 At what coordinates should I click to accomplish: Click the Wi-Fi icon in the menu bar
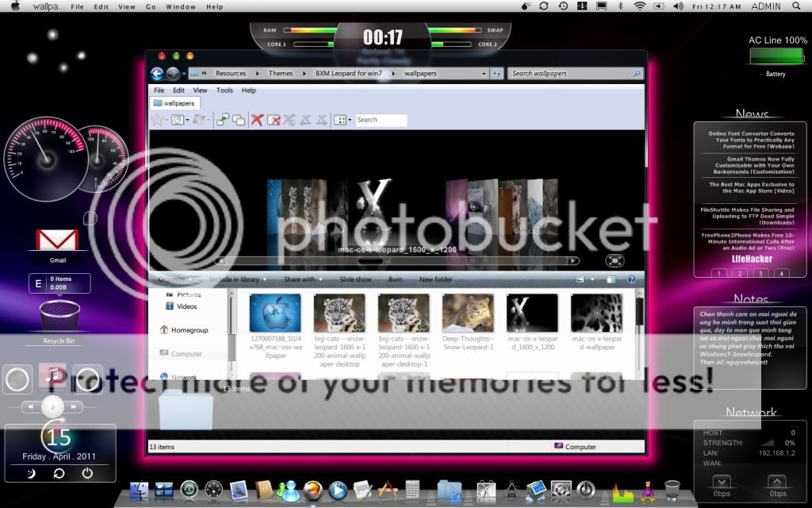click(x=640, y=6)
